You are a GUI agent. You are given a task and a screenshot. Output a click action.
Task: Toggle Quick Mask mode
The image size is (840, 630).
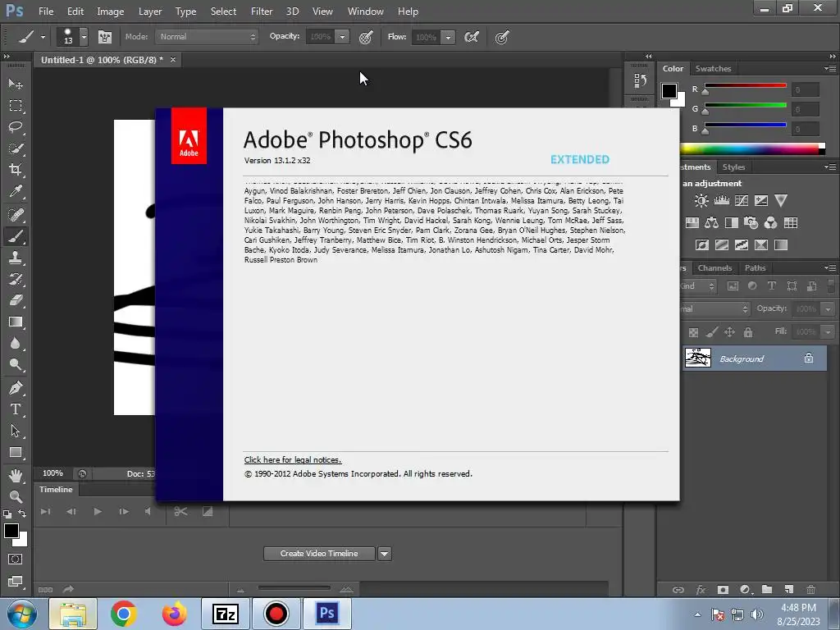(15, 559)
